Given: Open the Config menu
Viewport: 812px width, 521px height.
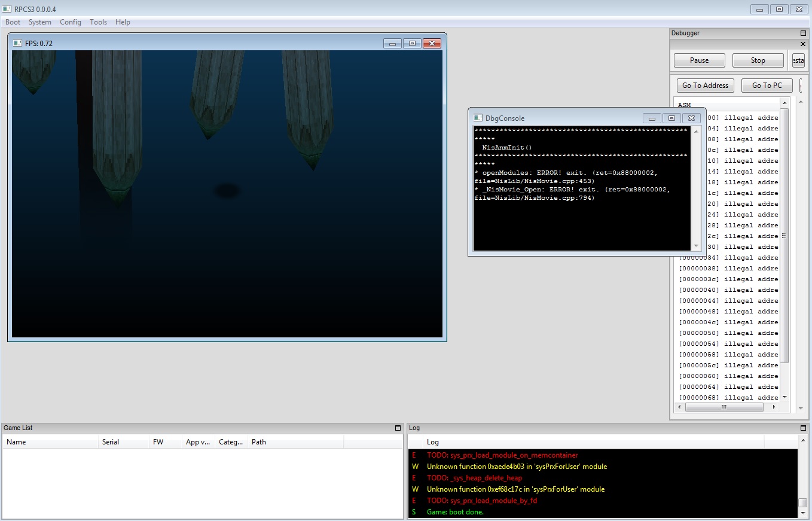Looking at the screenshot, I should [70, 22].
